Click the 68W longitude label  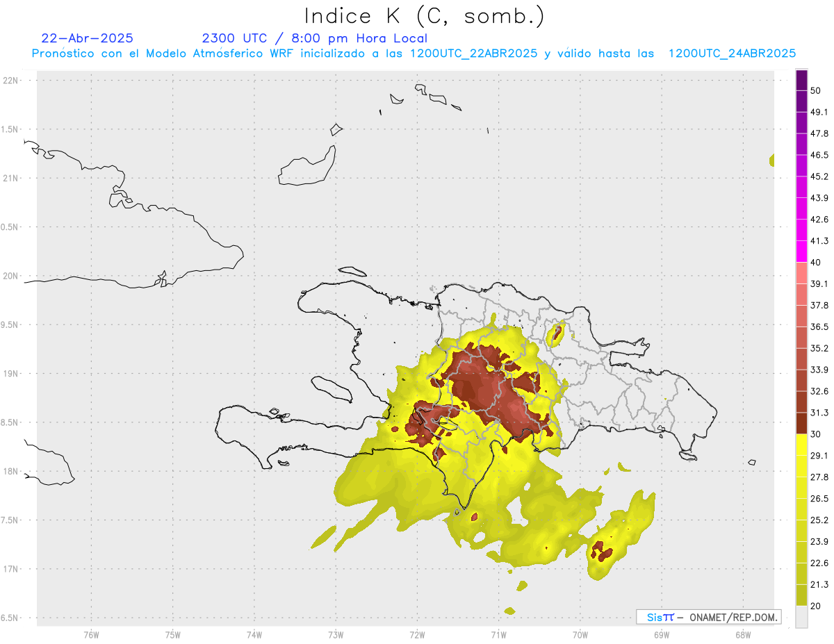(742, 635)
